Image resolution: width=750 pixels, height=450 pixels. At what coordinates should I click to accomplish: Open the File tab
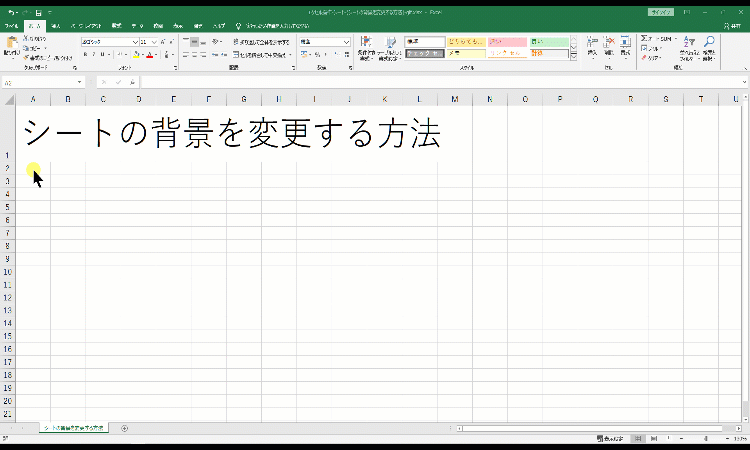[11, 24]
